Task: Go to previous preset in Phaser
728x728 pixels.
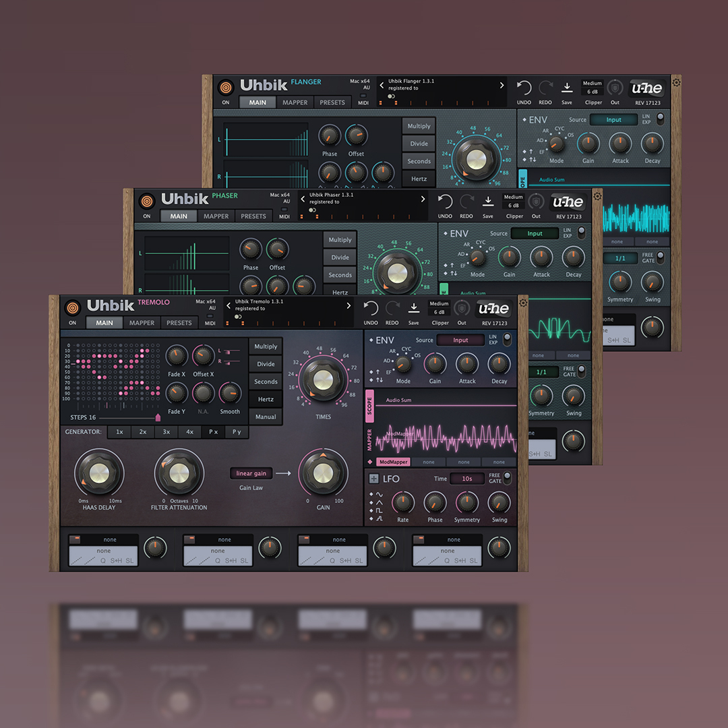Action: pyautogui.click(x=303, y=199)
